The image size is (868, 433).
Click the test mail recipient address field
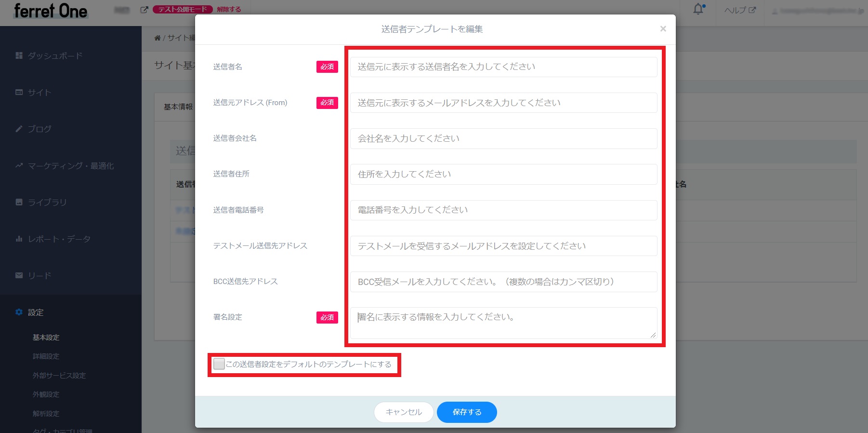(503, 246)
